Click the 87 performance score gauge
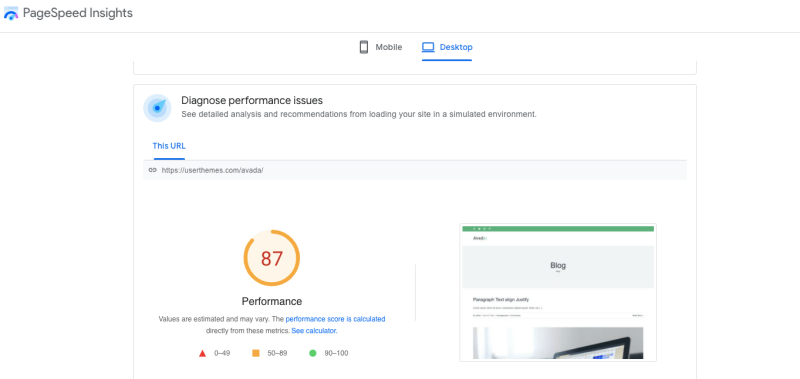Image resolution: width=800 pixels, height=379 pixels. point(272,258)
